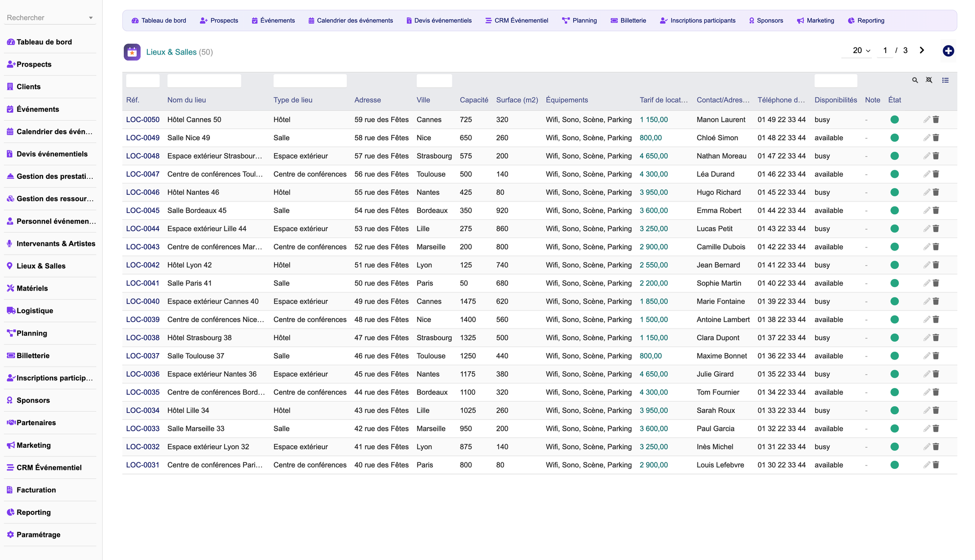Click the Lieux & Salles page title

[171, 52]
